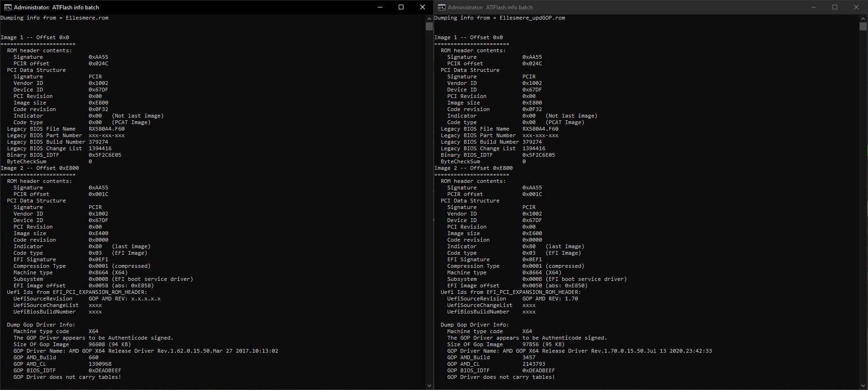Click BIOS_IDTF value 0x5F2C6E05 in left window
Screen dimensions: 868x390
(105, 155)
